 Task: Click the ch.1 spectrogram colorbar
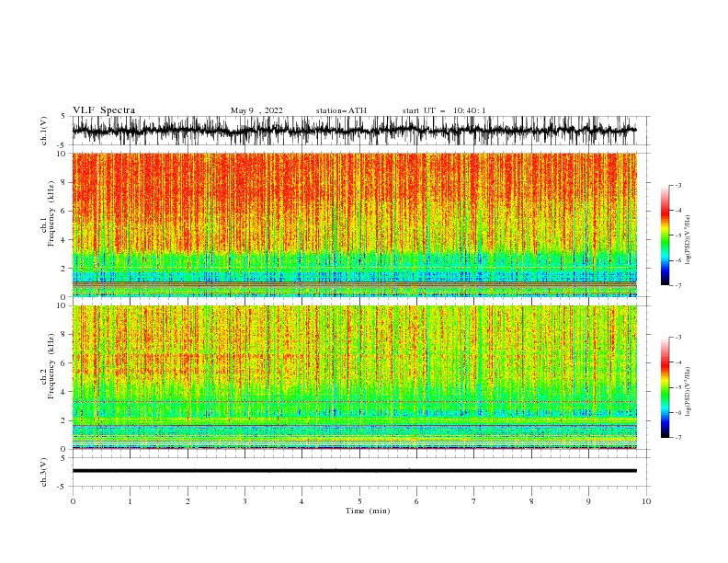click(665, 236)
